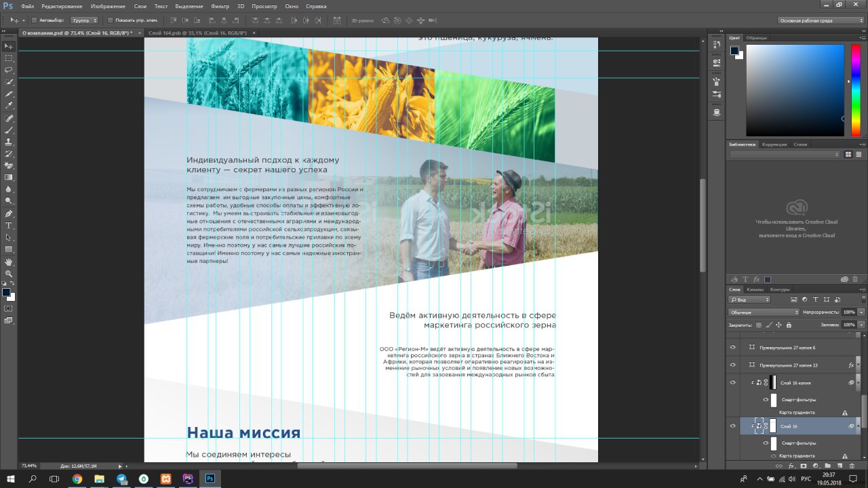Open layer style fx menu at Layers panel bottom
The width and height of the screenshot is (868, 488).
(791, 466)
